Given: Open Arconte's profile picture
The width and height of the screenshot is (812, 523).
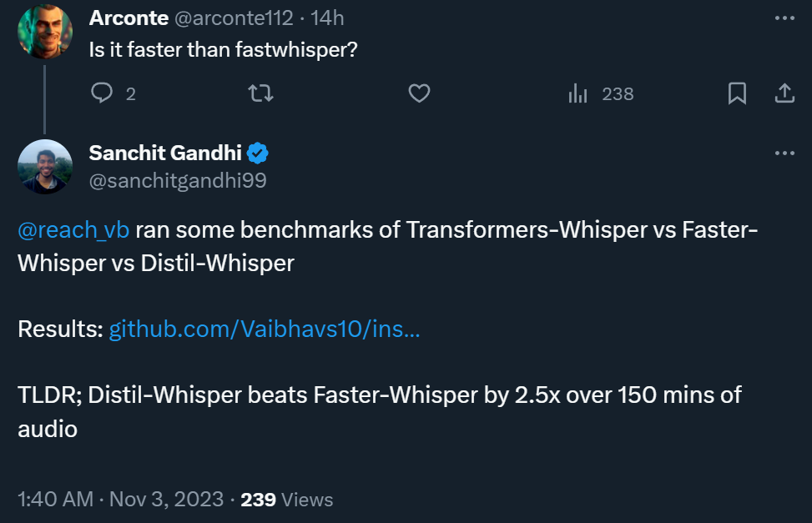Looking at the screenshot, I should pos(44,30).
